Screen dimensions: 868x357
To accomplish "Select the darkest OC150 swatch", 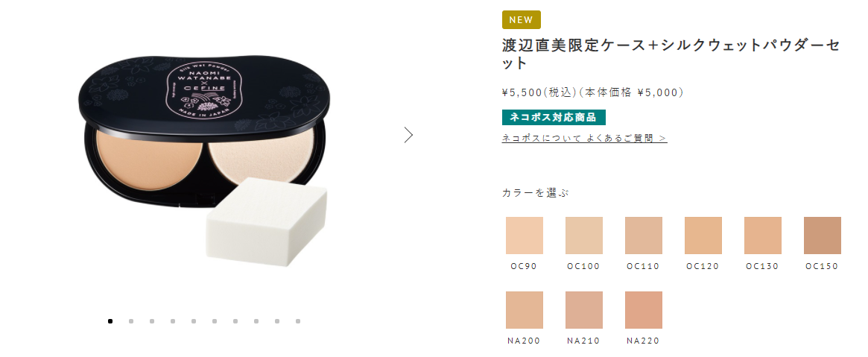I will pos(822,236).
